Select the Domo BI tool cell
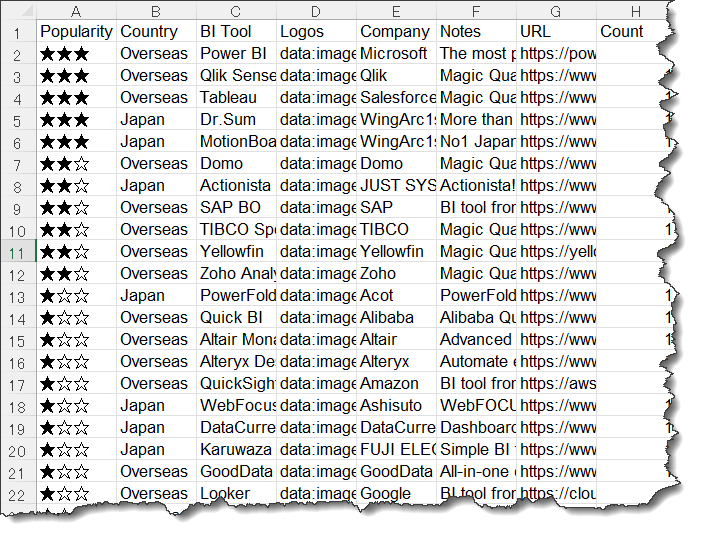 [x=236, y=163]
